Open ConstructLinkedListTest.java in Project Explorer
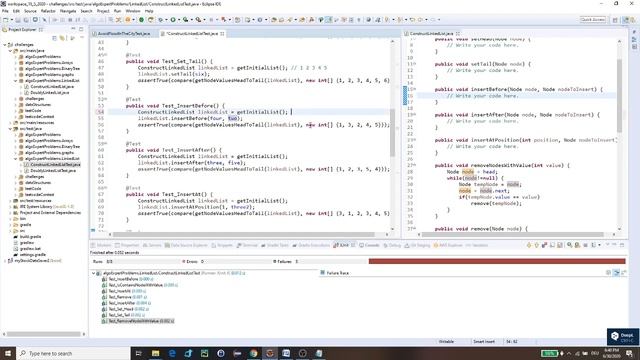 click(x=52, y=164)
